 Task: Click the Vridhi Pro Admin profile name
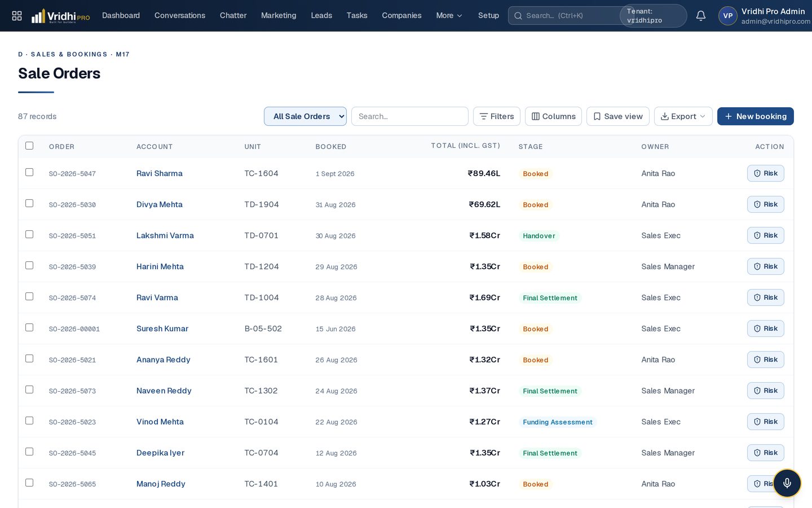773,11
